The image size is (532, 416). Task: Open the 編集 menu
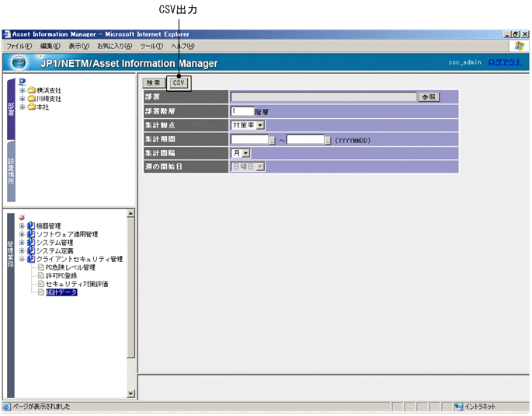(x=50, y=46)
